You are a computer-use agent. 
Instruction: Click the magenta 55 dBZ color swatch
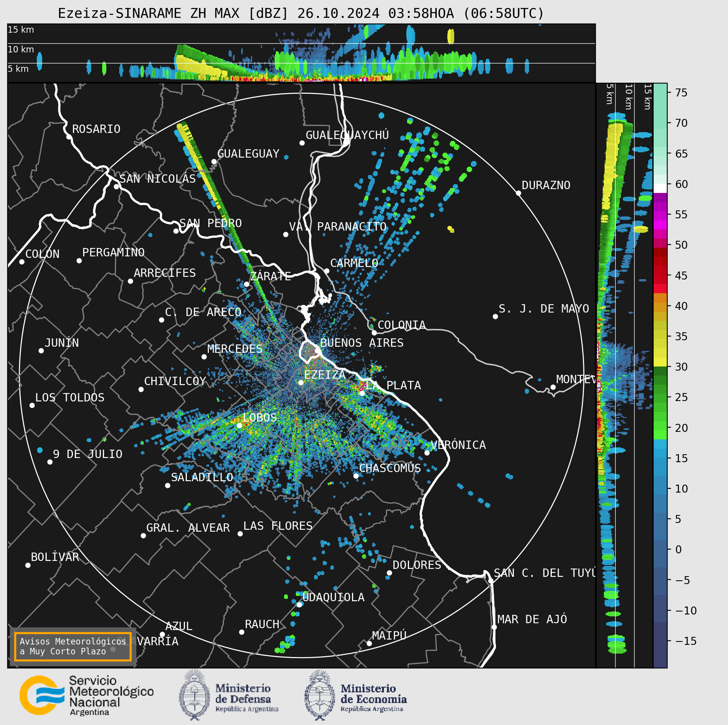coord(660,216)
